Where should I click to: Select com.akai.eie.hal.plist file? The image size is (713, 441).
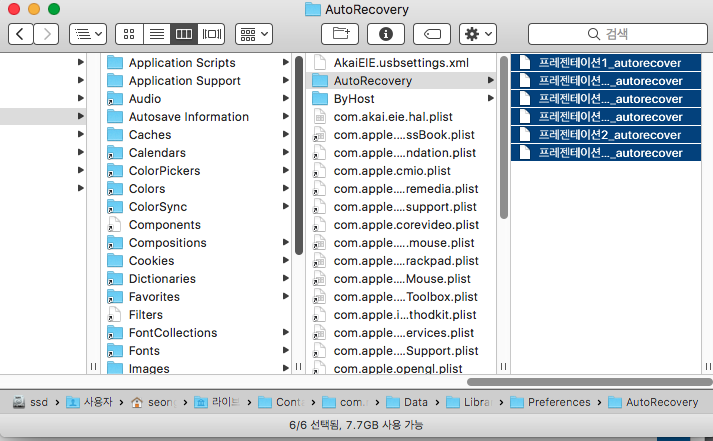pyautogui.click(x=402, y=117)
